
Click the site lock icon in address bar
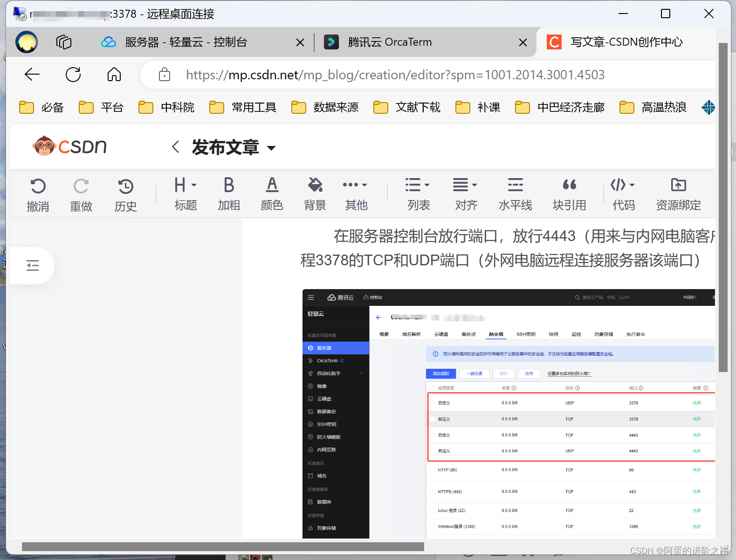165,74
